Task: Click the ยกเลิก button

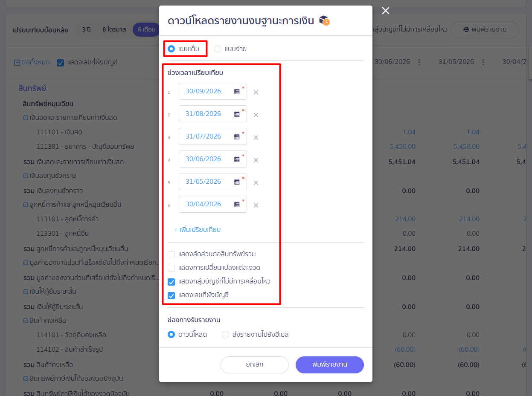Action: (x=255, y=365)
